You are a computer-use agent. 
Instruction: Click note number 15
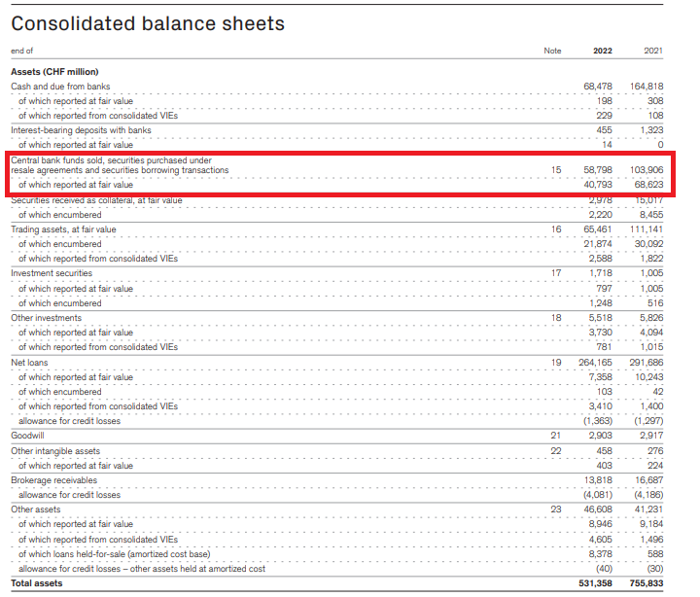click(x=556, y=170)
